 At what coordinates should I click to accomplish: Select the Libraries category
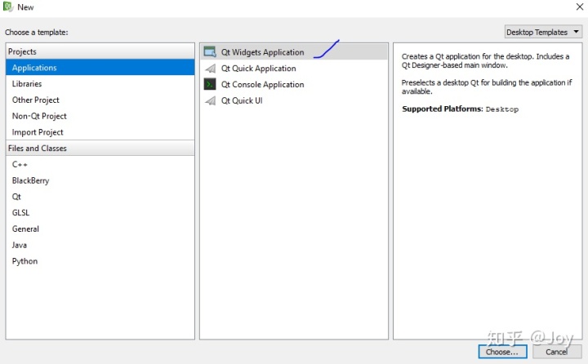[100, 83]
